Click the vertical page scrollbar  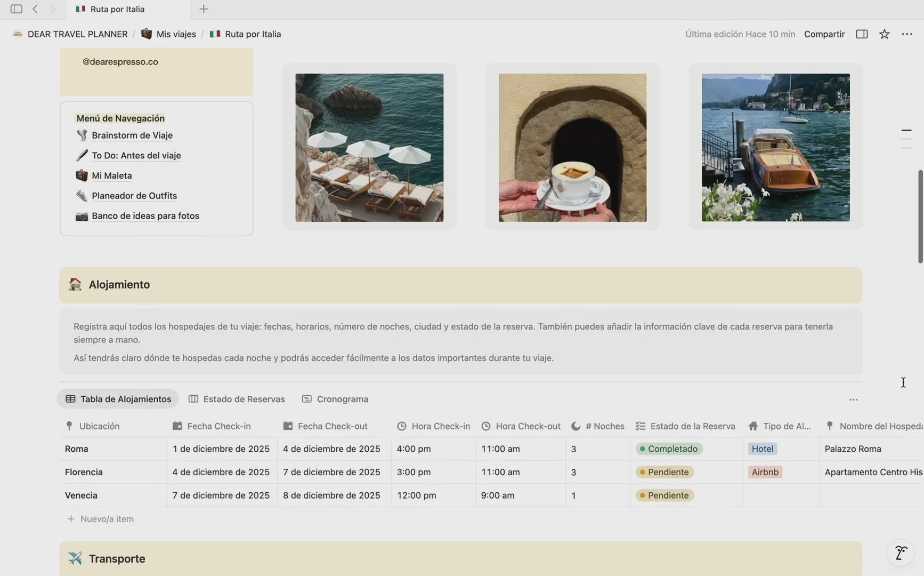(920, 216)
